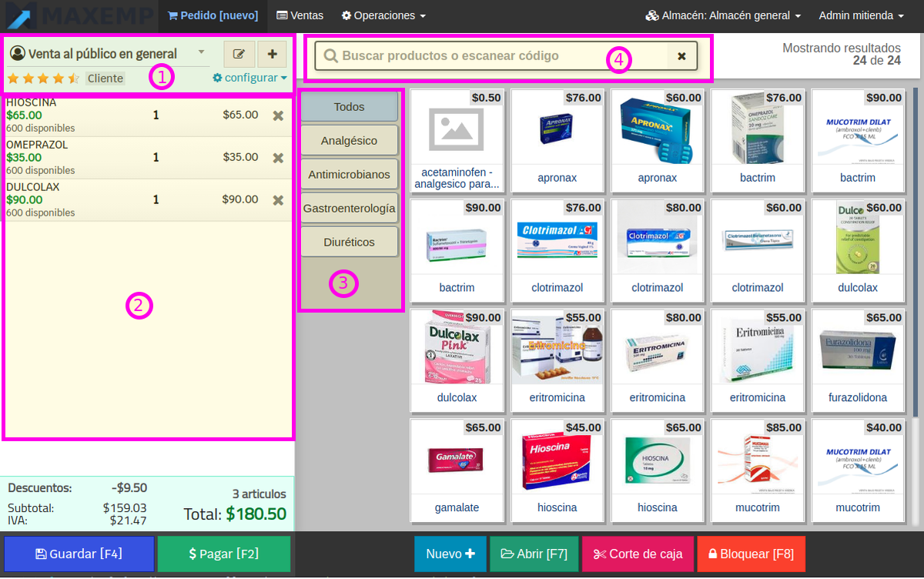
Task: Pick the clotrimazol card at $60.00
Action: pos(758,251)
